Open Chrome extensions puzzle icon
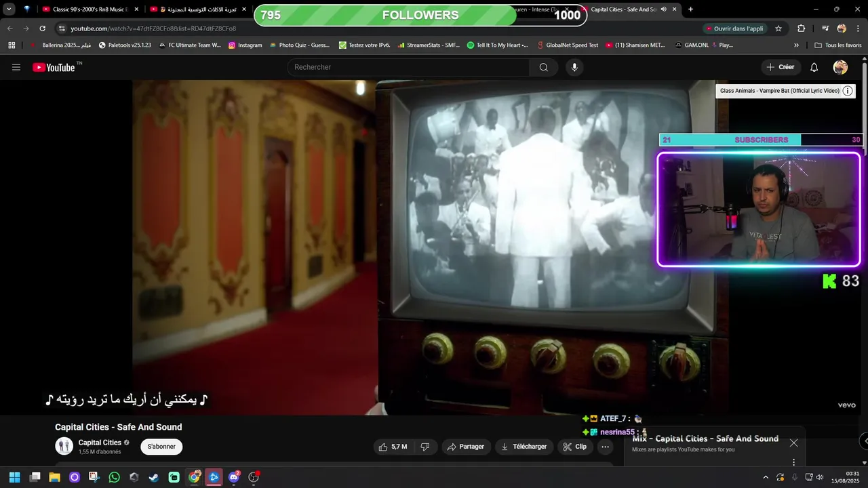Image resolution: width=868 pixels, height=488 pixels. tap(802, 28)
